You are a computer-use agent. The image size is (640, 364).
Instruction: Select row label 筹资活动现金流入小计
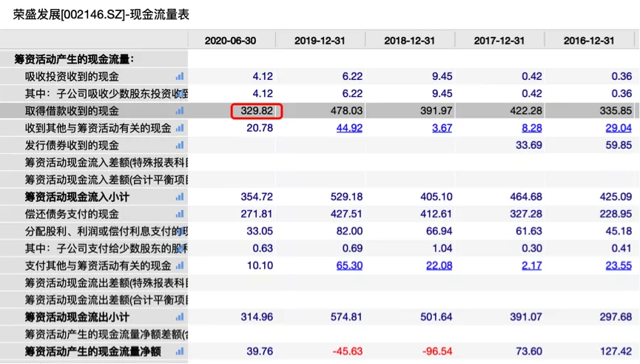pyautogui.click(x=77, y=197)
